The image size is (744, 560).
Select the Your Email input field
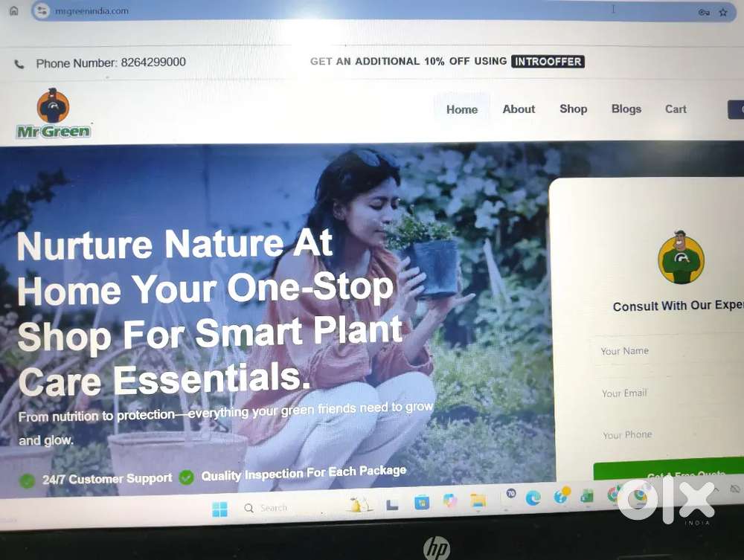(x=667, y=393)
